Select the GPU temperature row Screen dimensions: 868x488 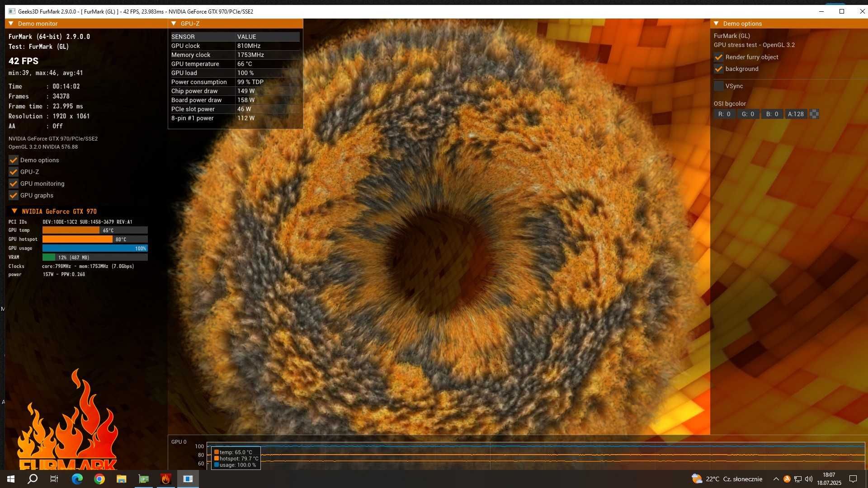point(235,64)
